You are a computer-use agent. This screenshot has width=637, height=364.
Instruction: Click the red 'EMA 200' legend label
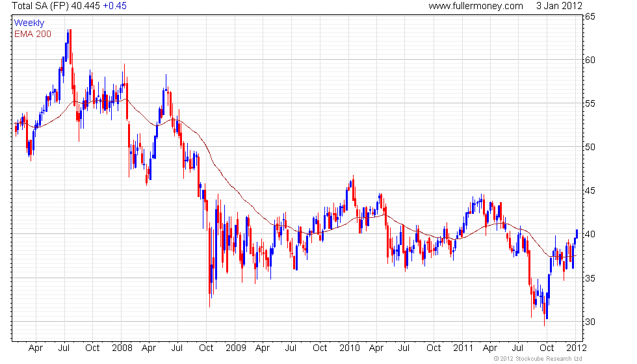[x=33, y=34]
